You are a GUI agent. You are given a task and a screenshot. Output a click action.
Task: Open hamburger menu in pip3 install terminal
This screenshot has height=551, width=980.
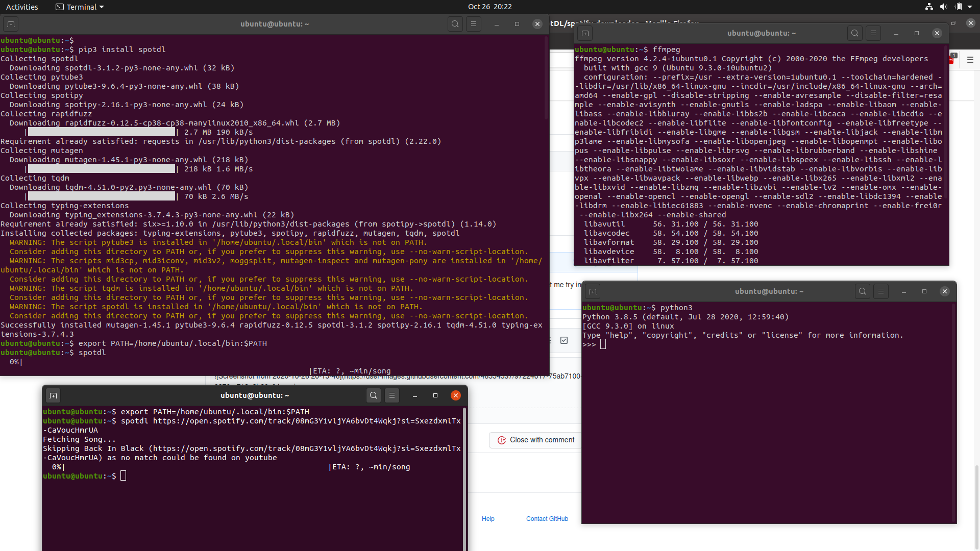click(x=474, y=24)
